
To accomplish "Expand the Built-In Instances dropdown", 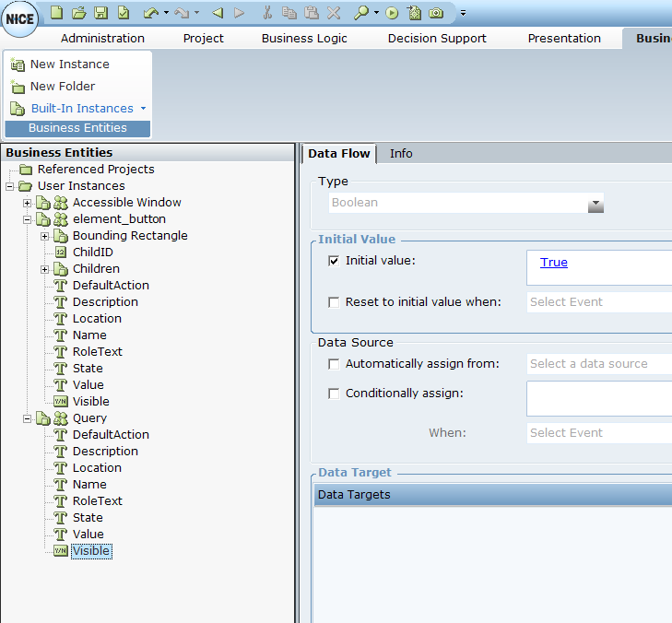I will (143, 109).
